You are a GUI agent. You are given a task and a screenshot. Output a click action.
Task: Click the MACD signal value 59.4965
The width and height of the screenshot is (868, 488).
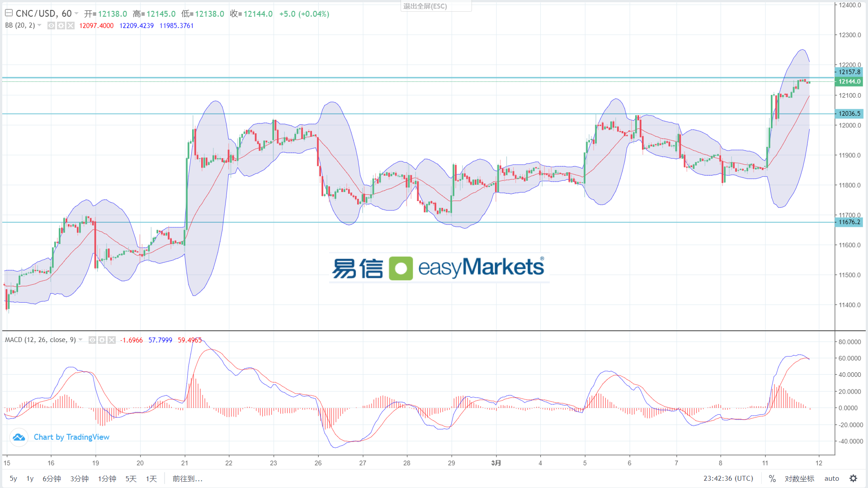coord(189,340)
